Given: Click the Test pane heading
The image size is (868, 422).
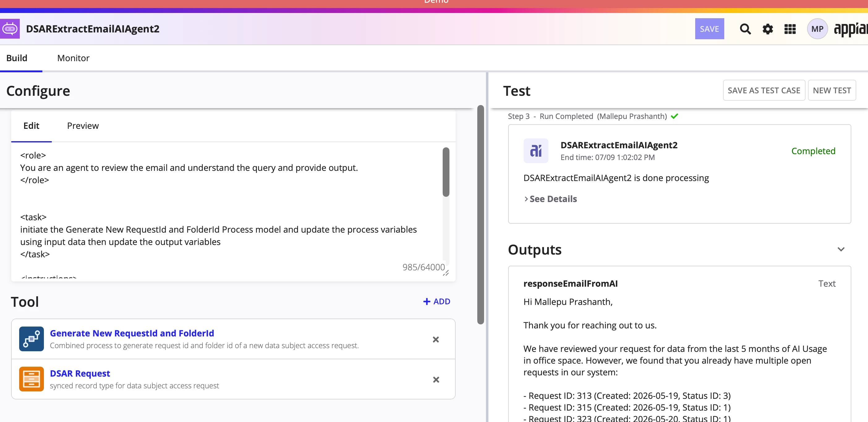Looking at the screenshot, I should 517,91.
